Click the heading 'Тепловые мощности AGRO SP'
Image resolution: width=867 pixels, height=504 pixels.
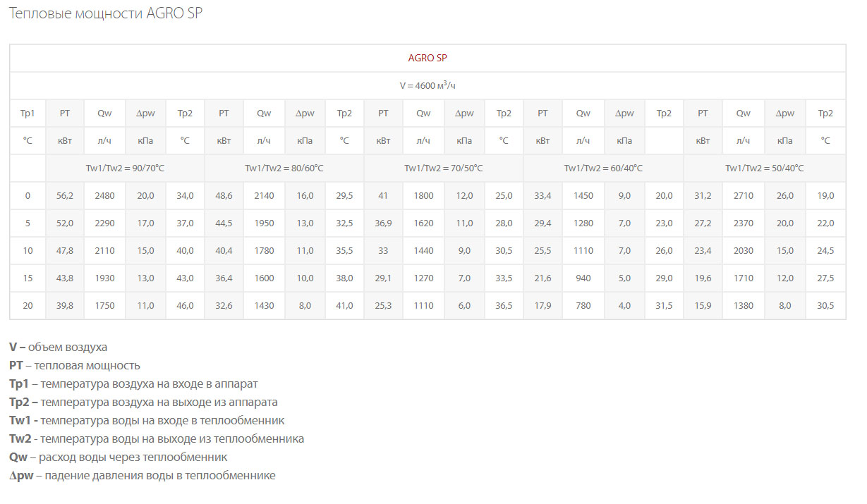point(106,13)
